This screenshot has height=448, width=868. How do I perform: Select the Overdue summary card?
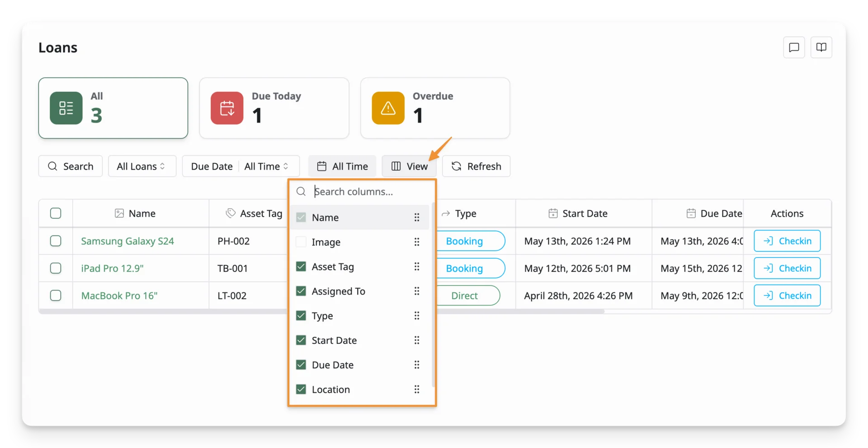(x=435, y=108)
